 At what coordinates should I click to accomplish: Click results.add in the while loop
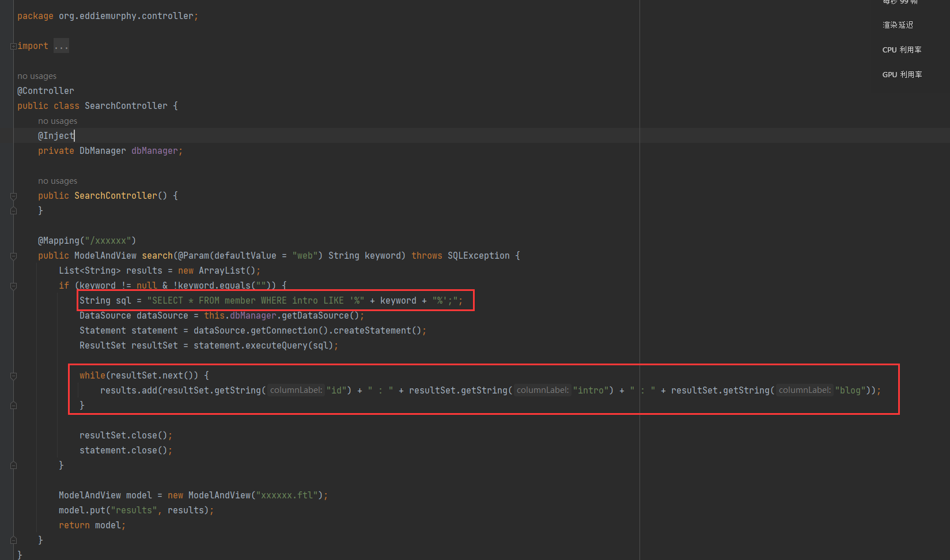(128, 391)
